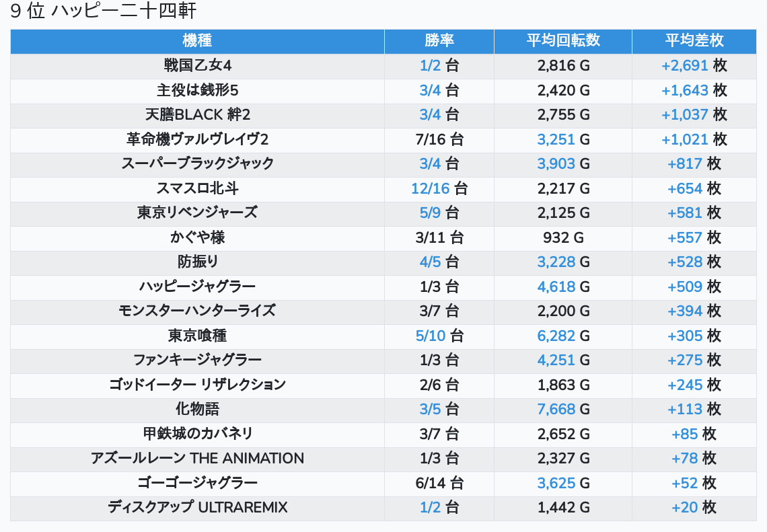This screenshot has width=767, height=532.
Task: Click the 6/14 win rate cell
Action: pyautogui.click(x=439, y=483)
